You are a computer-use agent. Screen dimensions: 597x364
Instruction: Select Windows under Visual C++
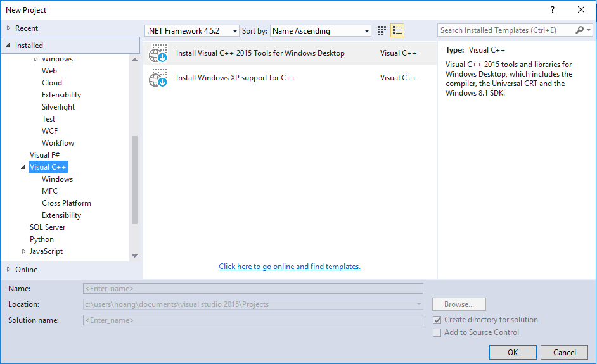pyautogui.click(x=57, y=179)
